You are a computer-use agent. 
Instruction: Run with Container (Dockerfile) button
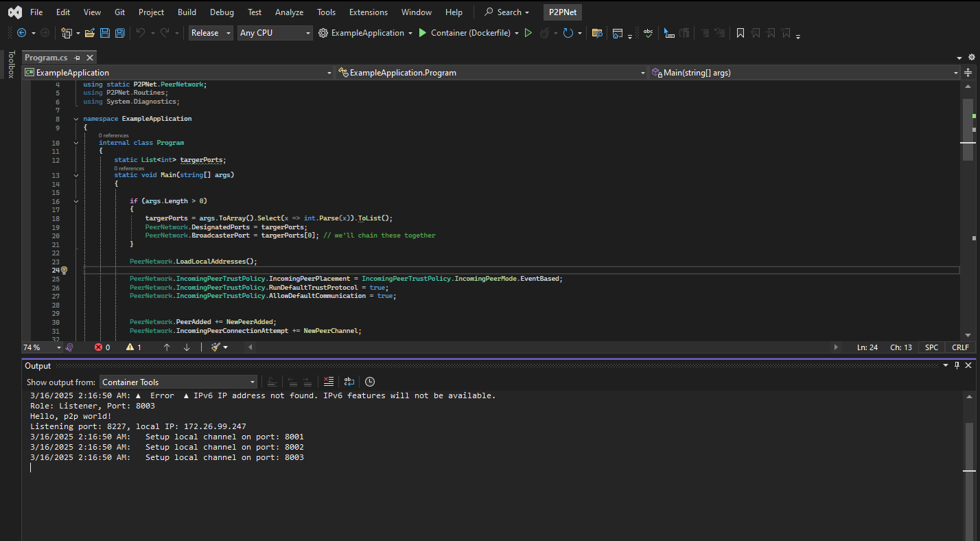coord(467,33)
